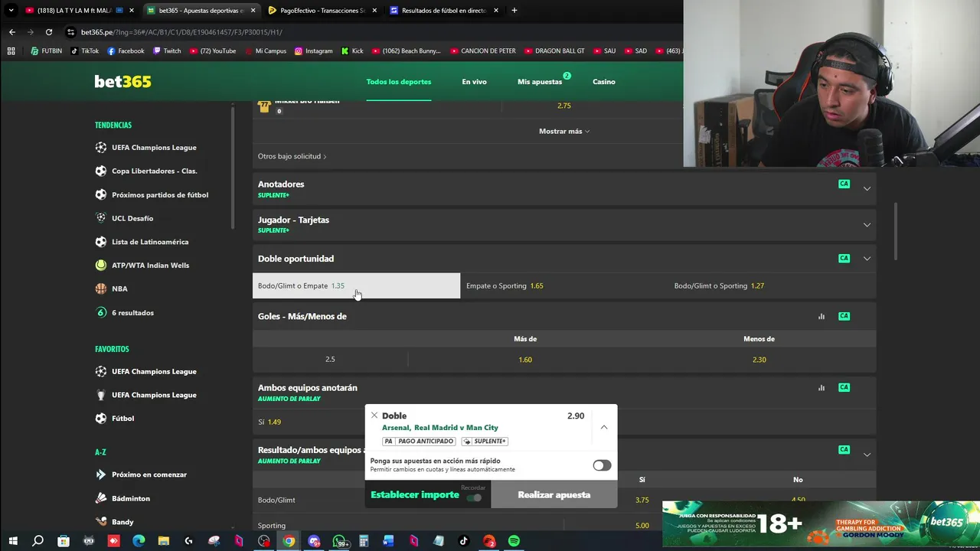Toggle Recordar stake switch

tap(475, 498)
